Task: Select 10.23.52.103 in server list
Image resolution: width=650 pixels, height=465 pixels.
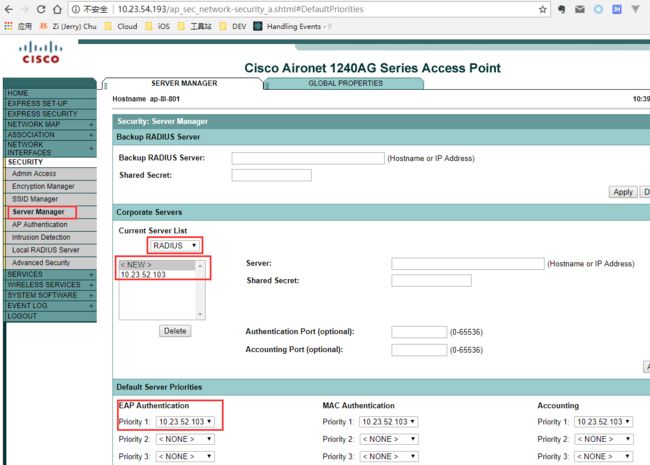Action: point(157,275)
